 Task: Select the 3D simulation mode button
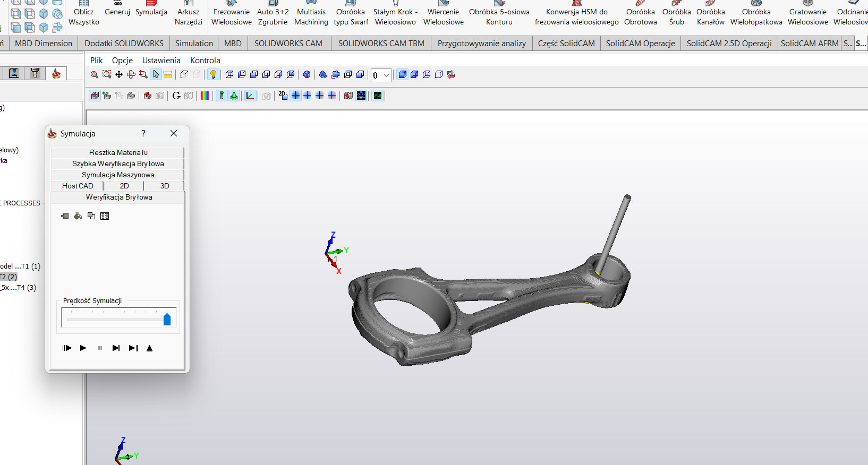click(x=165, y=186)
